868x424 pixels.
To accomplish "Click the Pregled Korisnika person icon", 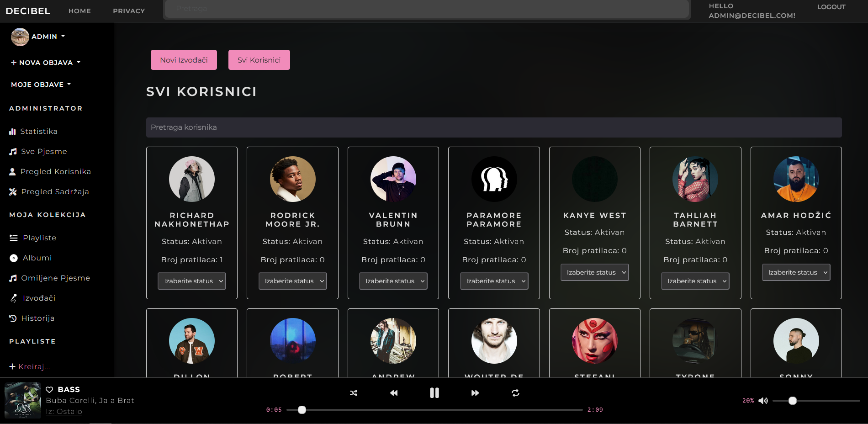I will pyautogui.click(x=13, y=172).
